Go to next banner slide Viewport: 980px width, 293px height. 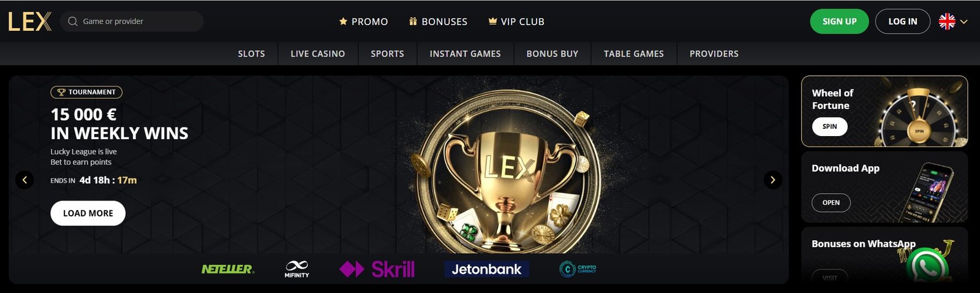[x=773, y=180]
